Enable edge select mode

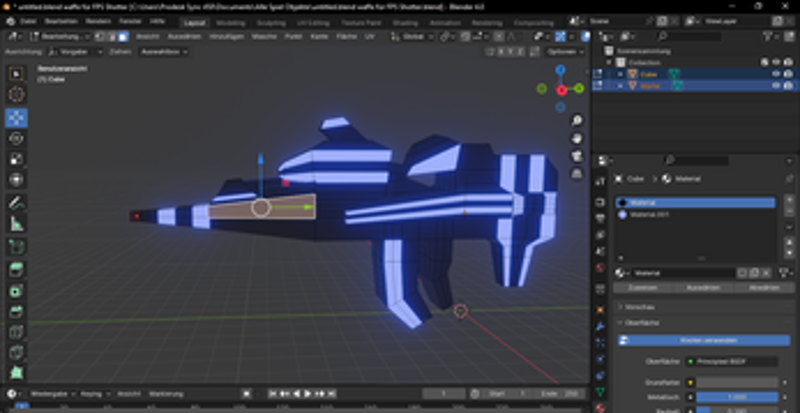point(112,37)
